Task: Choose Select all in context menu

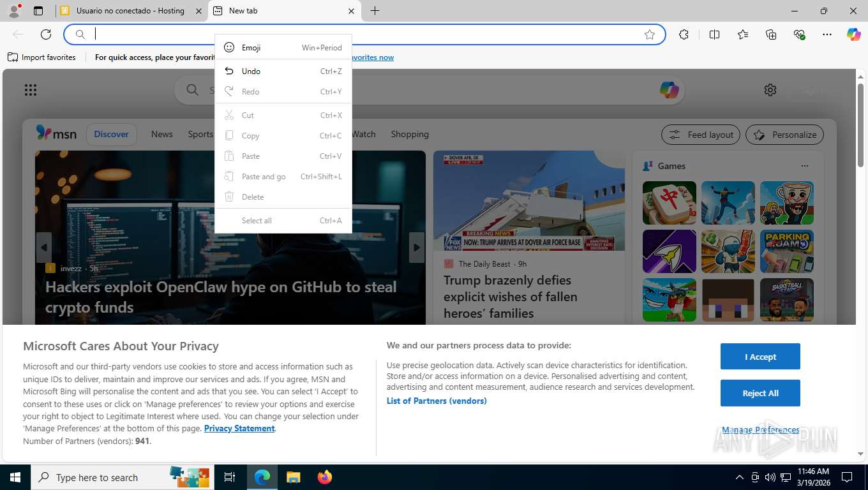Action: [x=283, y=221]
